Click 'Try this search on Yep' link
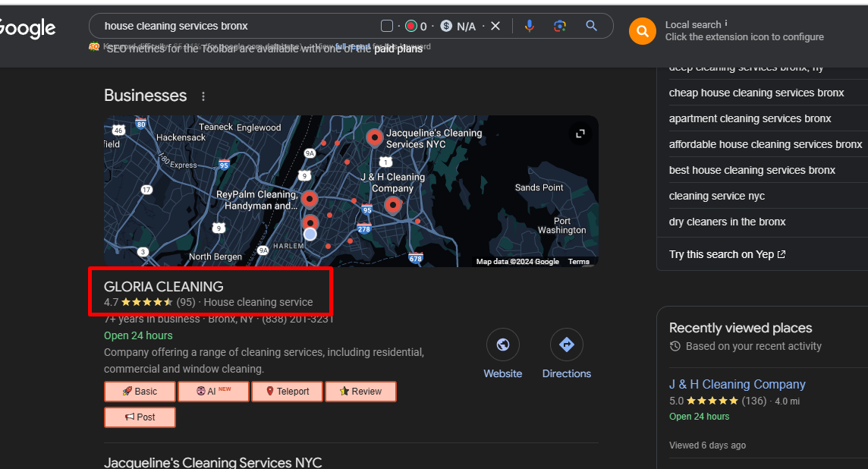Image resolution: width=868 pixels, height=469 pixels. pyautogui.click(x=727, y=254)
